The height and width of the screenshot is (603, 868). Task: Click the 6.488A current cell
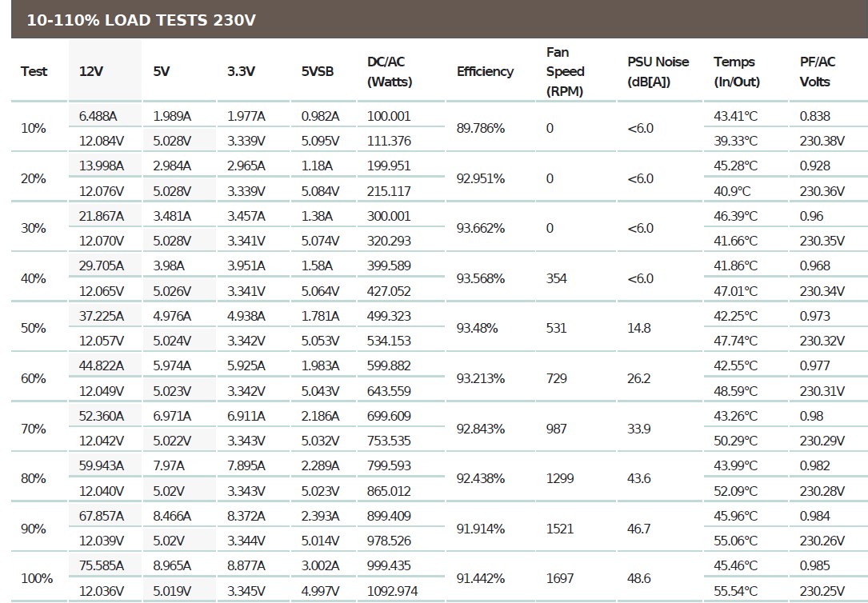98,116
